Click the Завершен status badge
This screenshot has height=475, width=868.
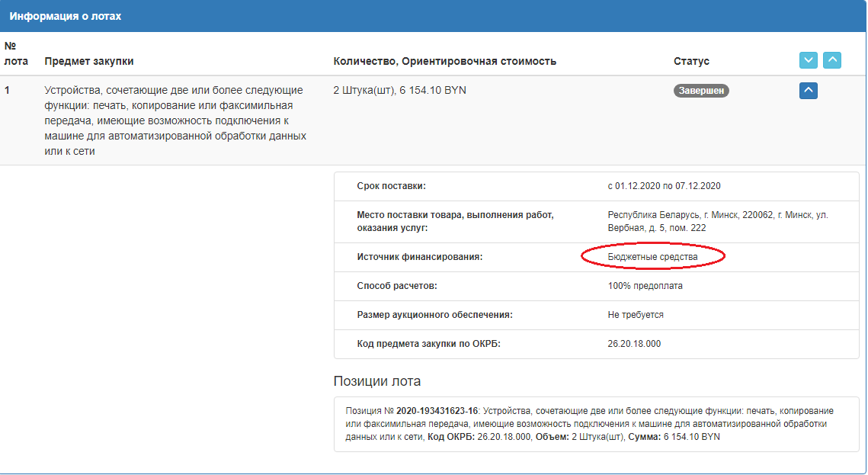tap(701, 90)
